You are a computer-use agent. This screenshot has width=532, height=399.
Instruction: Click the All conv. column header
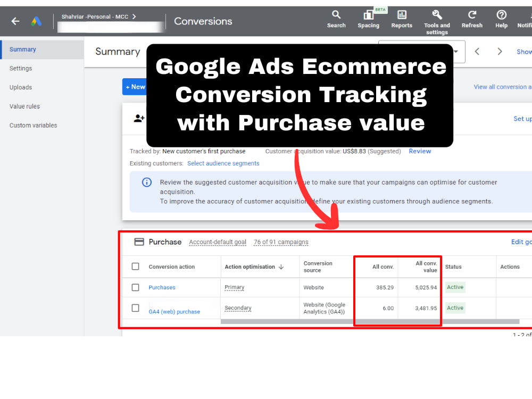[x=383, y=267]
